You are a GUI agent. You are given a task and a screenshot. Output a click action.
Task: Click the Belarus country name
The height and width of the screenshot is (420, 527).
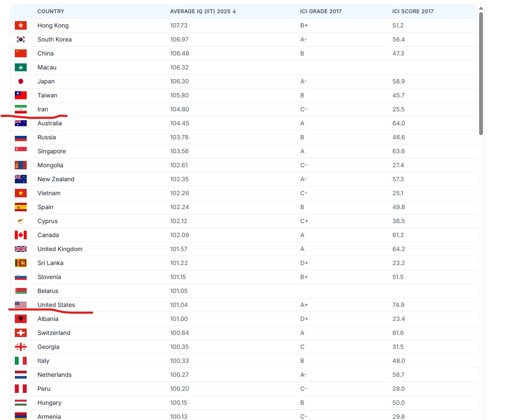(x=48, y=291)
